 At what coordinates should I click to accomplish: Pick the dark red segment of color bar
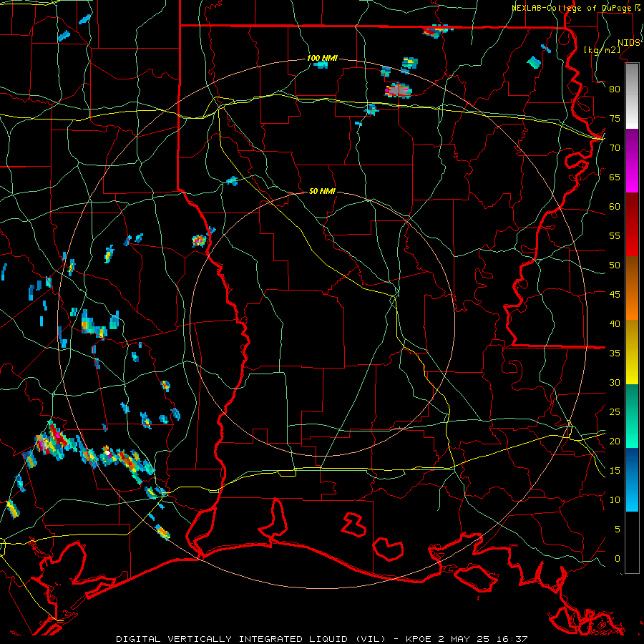(x=632, y=225)
